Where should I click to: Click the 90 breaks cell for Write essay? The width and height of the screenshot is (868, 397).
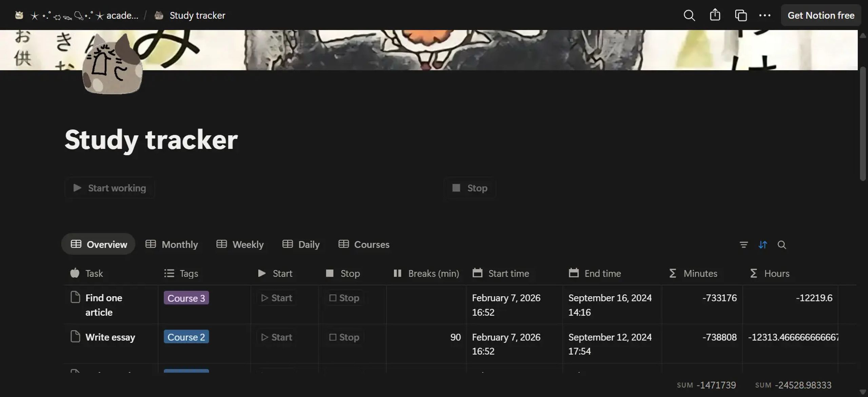point(426,344)
